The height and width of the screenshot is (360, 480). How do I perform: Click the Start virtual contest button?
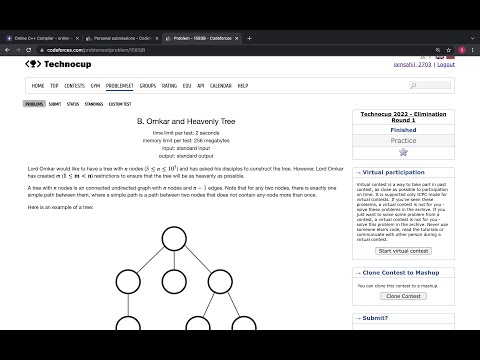tap(403, 251)
